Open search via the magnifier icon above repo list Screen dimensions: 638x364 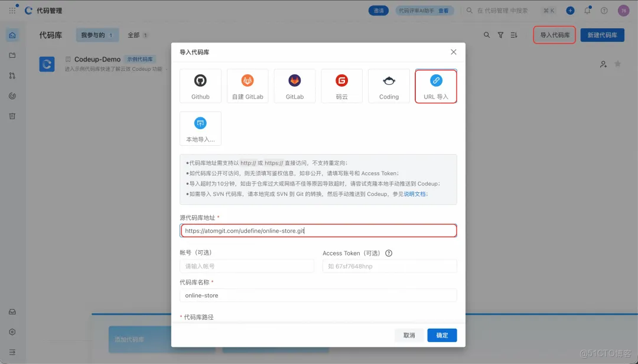(487, 35)
